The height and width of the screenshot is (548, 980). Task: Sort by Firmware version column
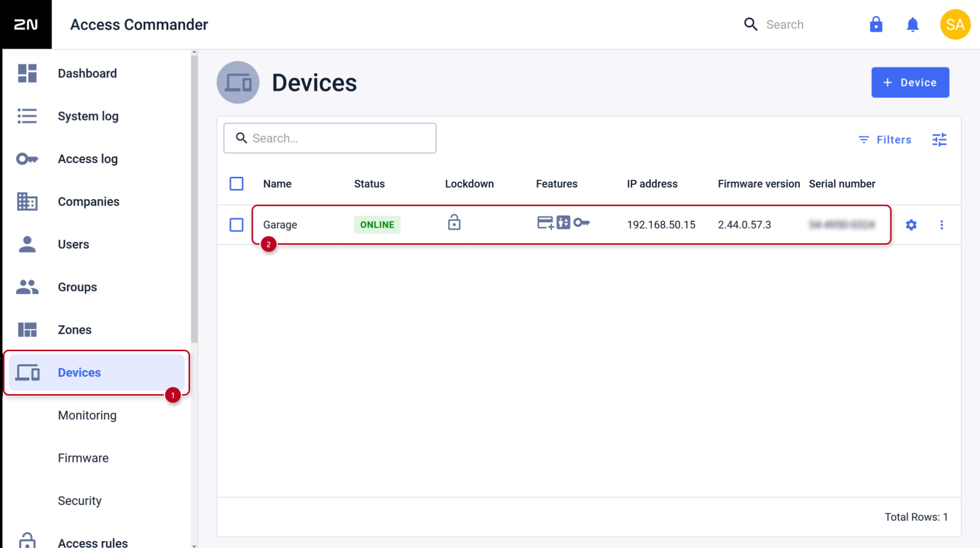coord(759,184)
